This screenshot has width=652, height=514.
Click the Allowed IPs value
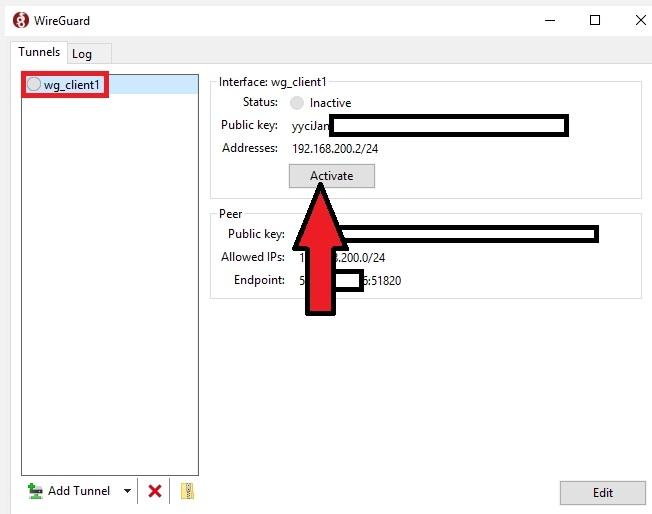[x=342, y=257]
